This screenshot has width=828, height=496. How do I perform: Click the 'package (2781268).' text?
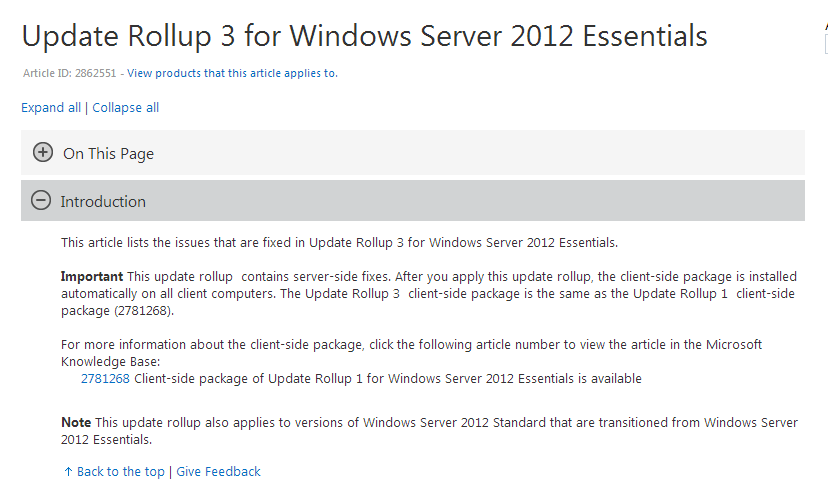(x=117, y=311)
